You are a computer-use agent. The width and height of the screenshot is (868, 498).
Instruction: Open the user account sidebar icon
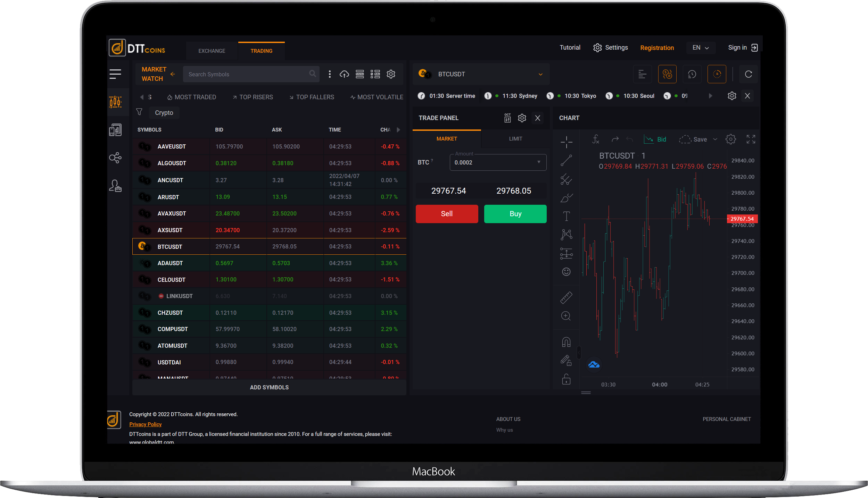point(115,186)
